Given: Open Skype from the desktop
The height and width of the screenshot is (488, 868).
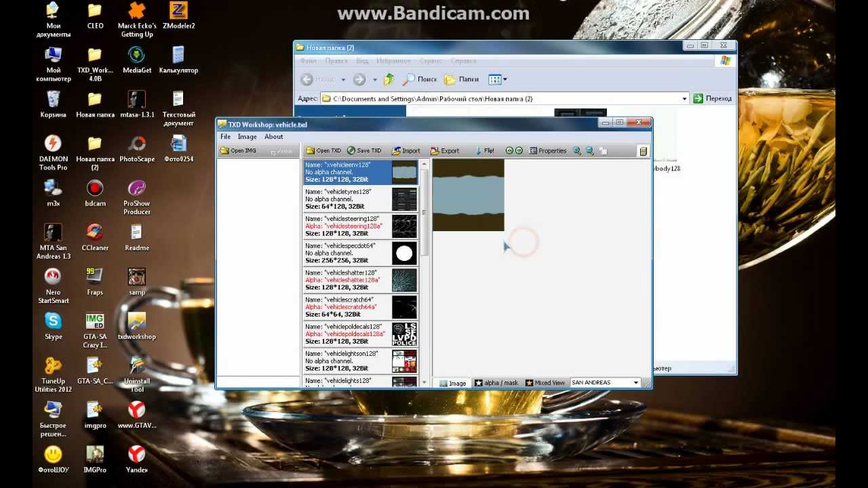Looking at the screenshot, I should coord(53,327).
